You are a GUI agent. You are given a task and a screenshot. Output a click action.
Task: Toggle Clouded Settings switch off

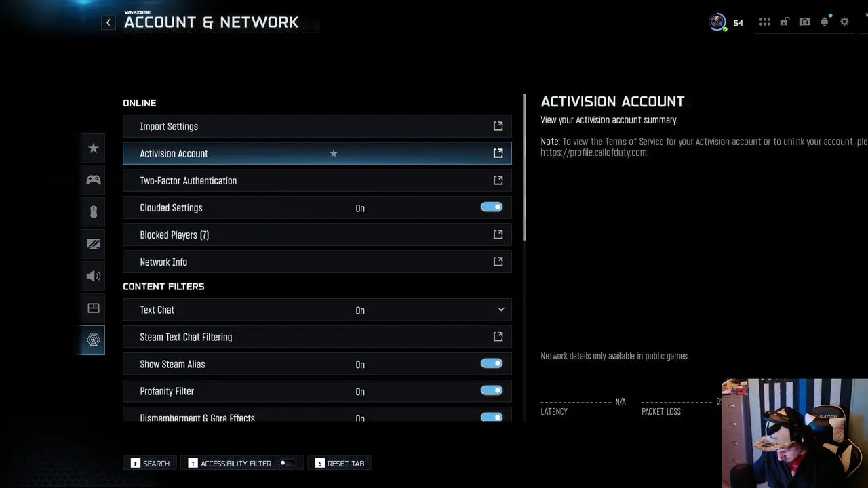pyautogui.click(x=492, y=207)
